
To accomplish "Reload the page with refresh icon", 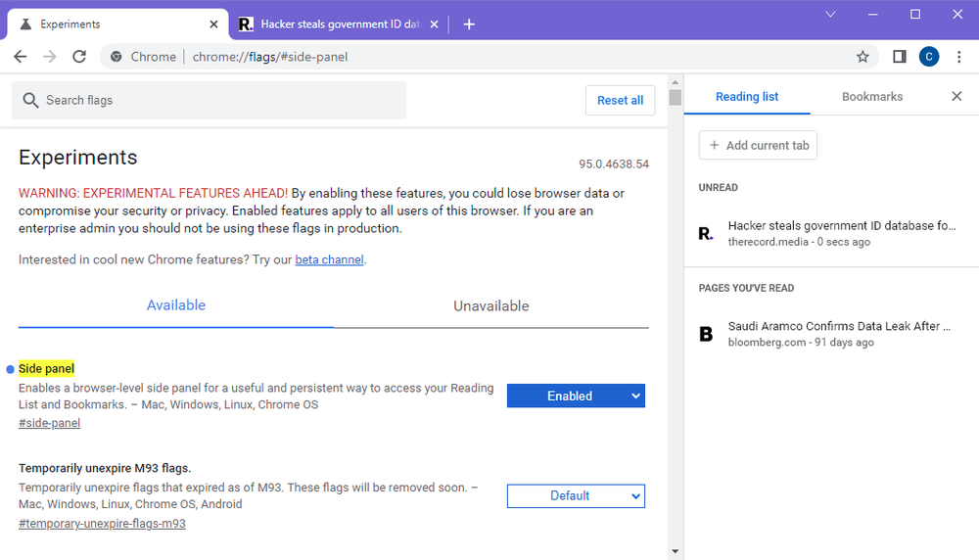I will (x=79, y=57).
